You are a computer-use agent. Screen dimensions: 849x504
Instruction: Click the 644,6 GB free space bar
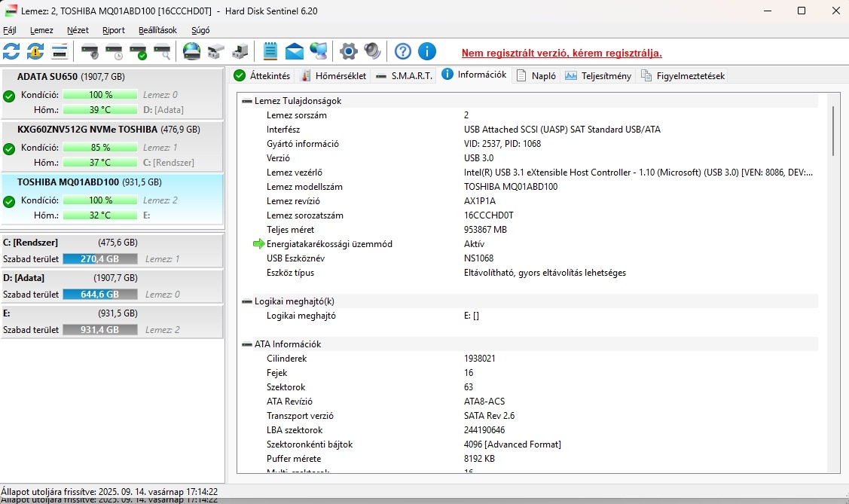pyautogui.click(x=100, y=295)
